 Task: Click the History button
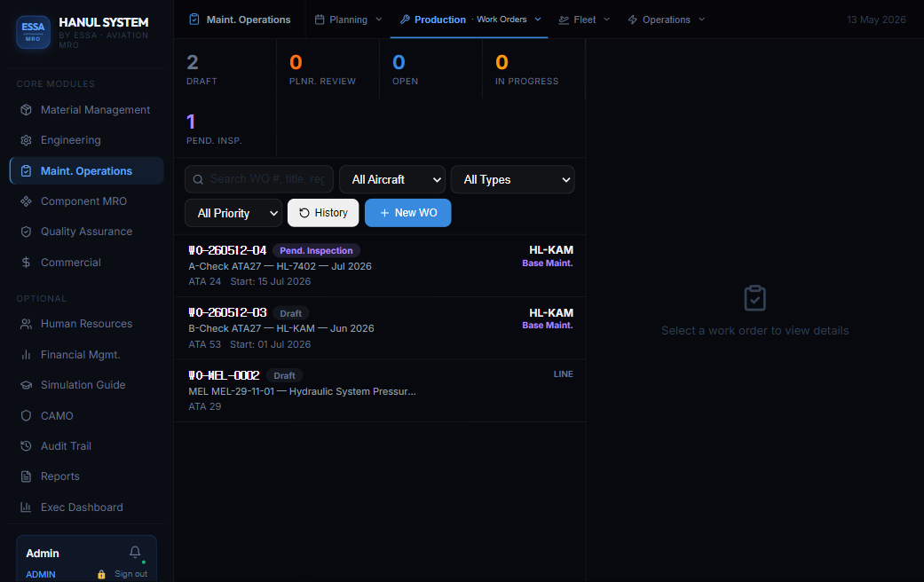click(x=323, y=213)
